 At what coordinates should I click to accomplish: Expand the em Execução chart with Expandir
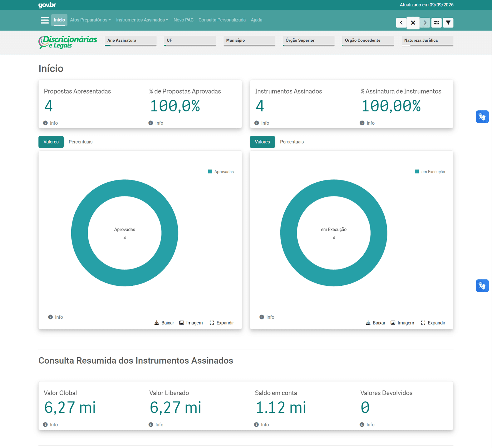coord(433,323)
